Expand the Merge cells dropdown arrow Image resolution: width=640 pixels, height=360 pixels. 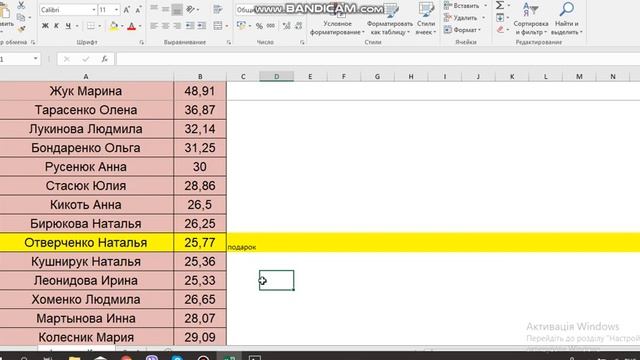pyautogui.click(x=227, y=26)
